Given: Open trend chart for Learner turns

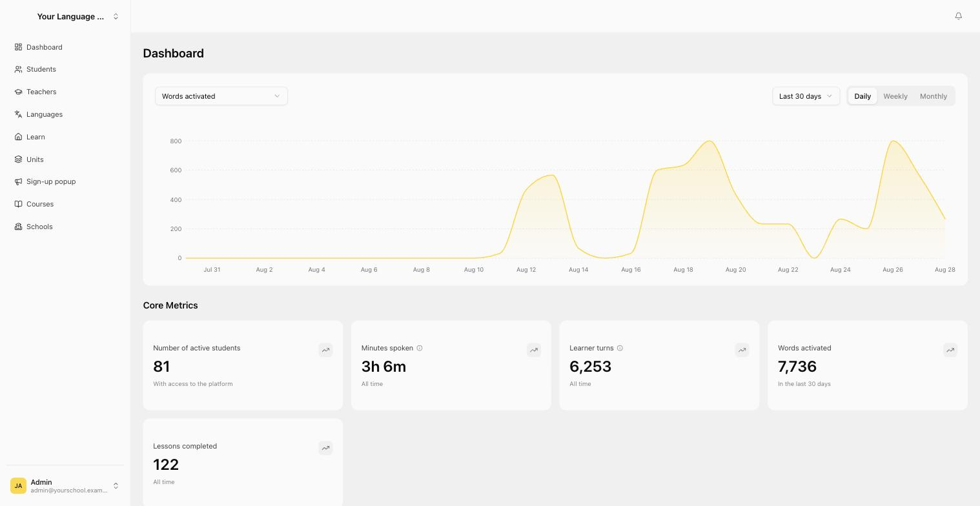Looking at the screenshot, I should [742, 350].
